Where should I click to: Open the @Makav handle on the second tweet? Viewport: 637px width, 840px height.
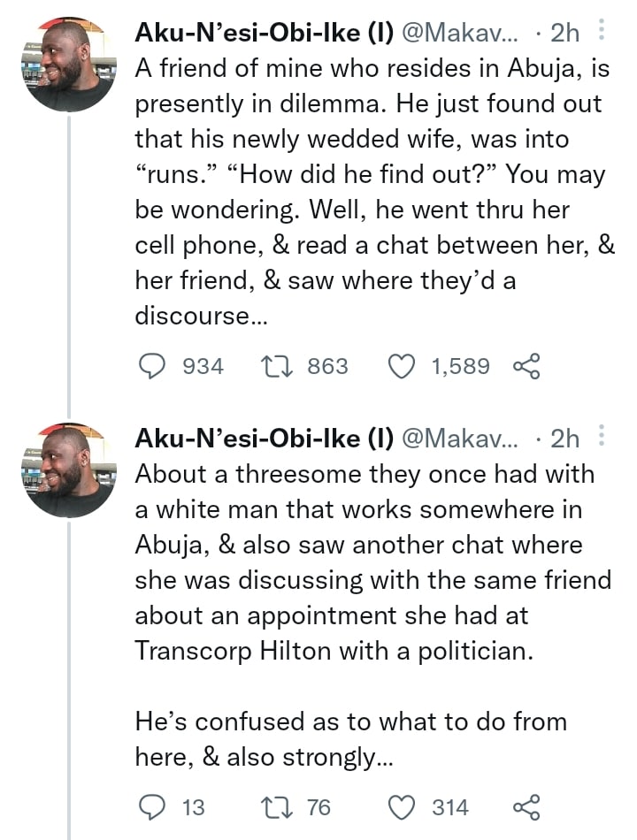coord(463,438)
